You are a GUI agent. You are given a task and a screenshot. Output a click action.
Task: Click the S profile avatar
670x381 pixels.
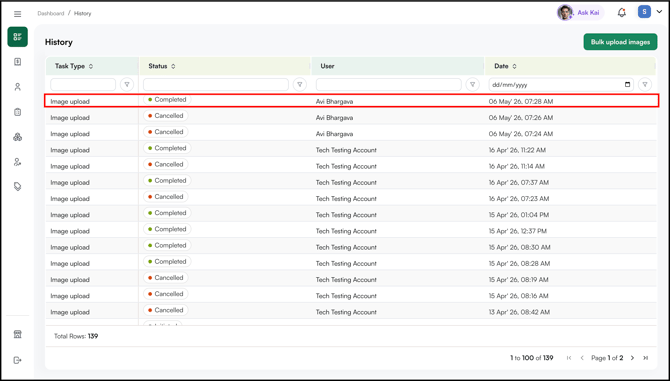point(644,12)
